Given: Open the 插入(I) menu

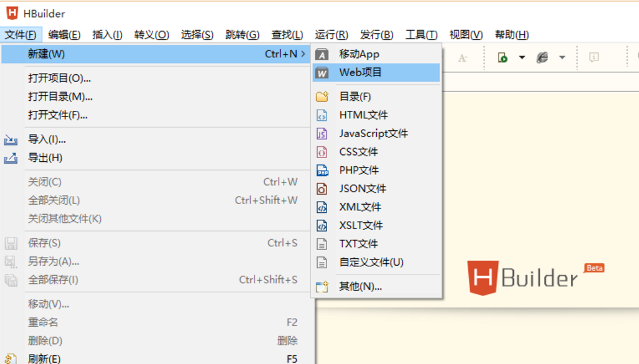Looking at the screenshot, I should click(107, 35).
